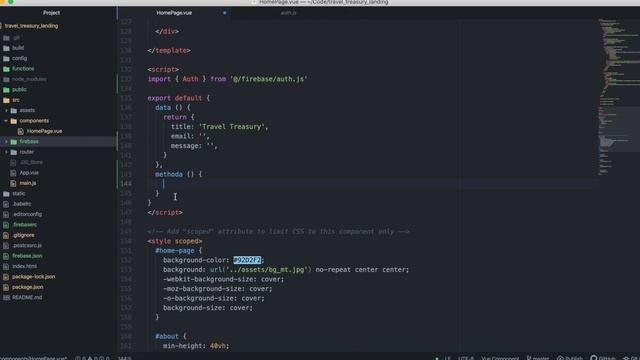Click the main.js file icon
The width and height of the screenshot is (640, 360).
13,183
